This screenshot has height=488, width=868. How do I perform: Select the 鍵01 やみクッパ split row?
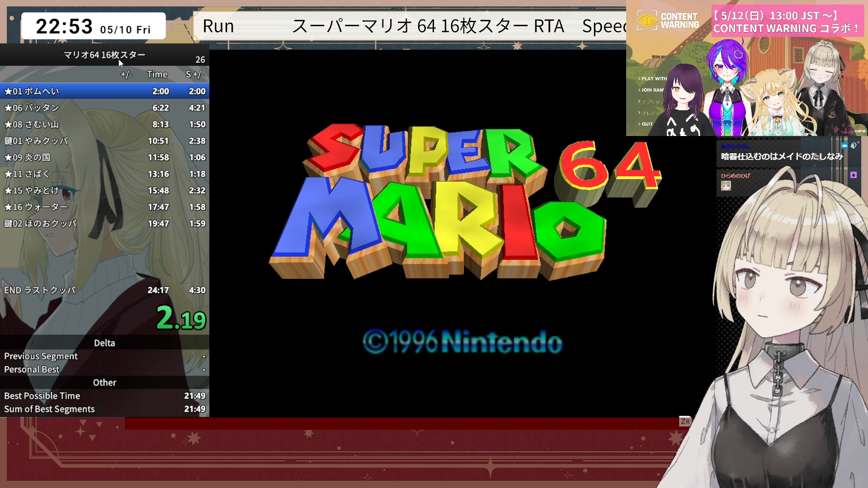[x=104, y=141]
